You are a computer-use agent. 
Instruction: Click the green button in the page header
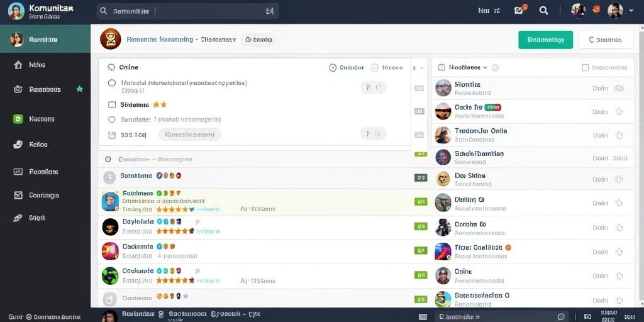[545, 40]
